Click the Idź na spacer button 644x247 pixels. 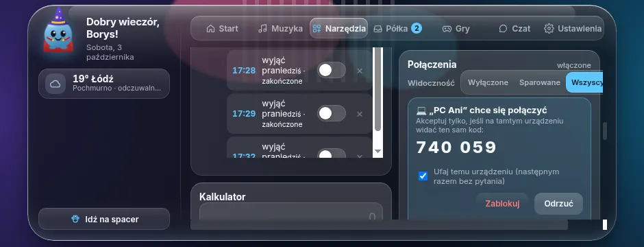pyautogui.click(x=104, y=219)
